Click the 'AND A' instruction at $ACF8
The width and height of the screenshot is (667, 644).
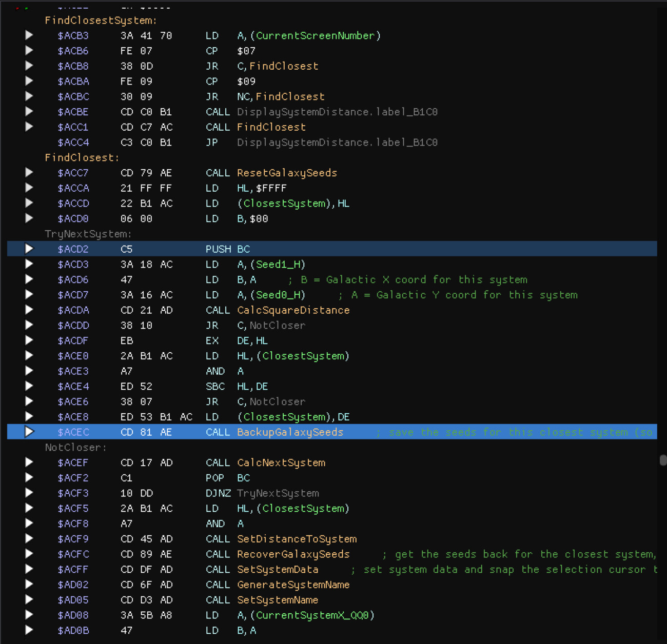click(225, 524)
